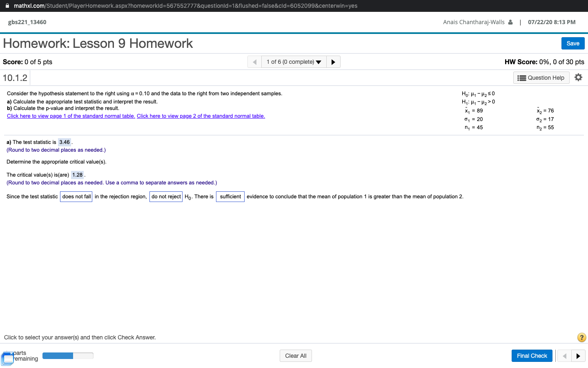Click the settings gear icon

pyautogui.click(x=579, y=77)
